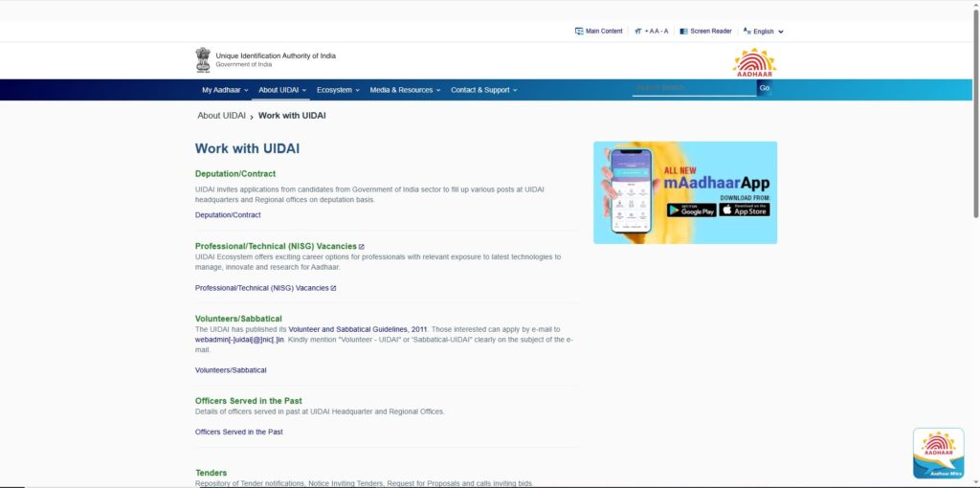The width and height of the screenshot is (980, 488).
Task: Click the webadmin email address link
Action: pos(239,340)
